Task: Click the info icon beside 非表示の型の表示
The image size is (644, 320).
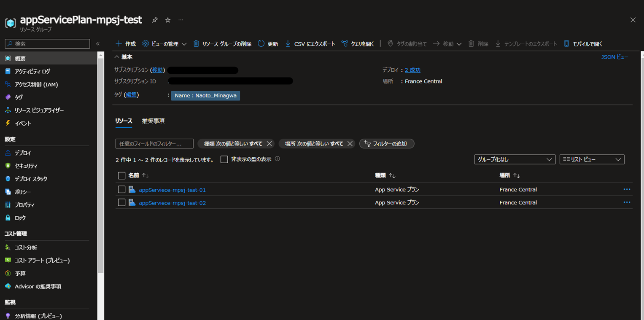Action: [x=278, y=159]
